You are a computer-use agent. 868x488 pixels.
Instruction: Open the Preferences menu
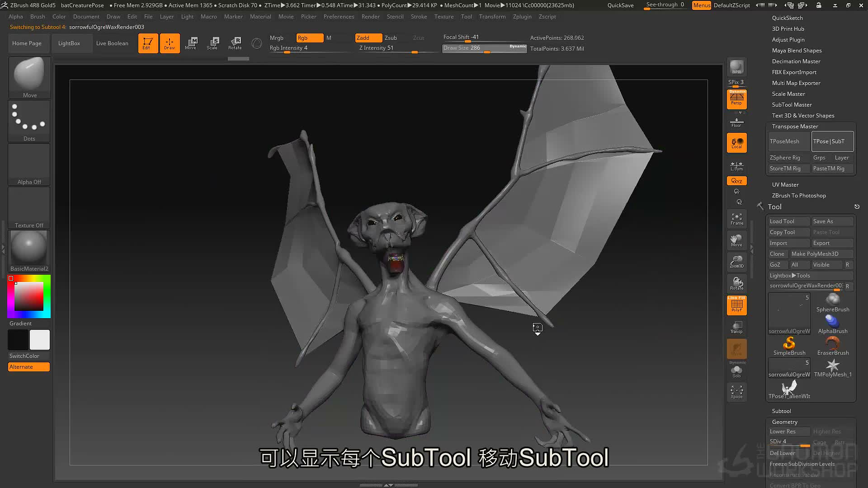(339, 17)
